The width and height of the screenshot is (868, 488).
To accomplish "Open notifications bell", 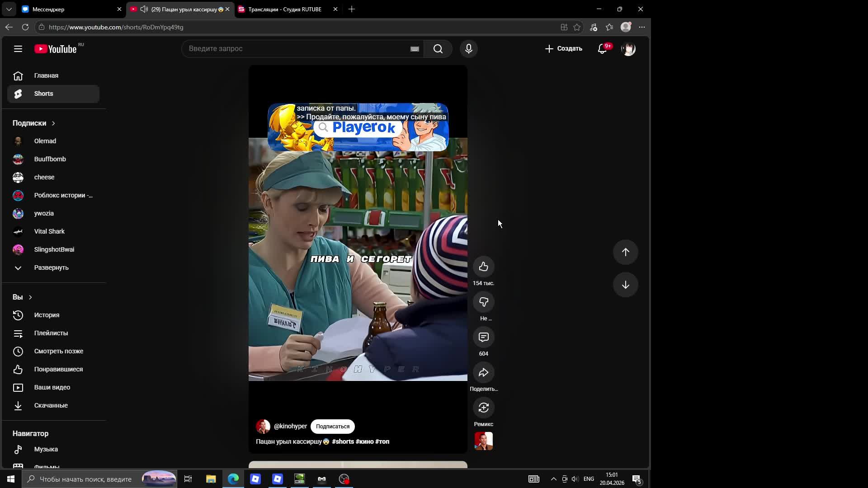I will (602, 49).
